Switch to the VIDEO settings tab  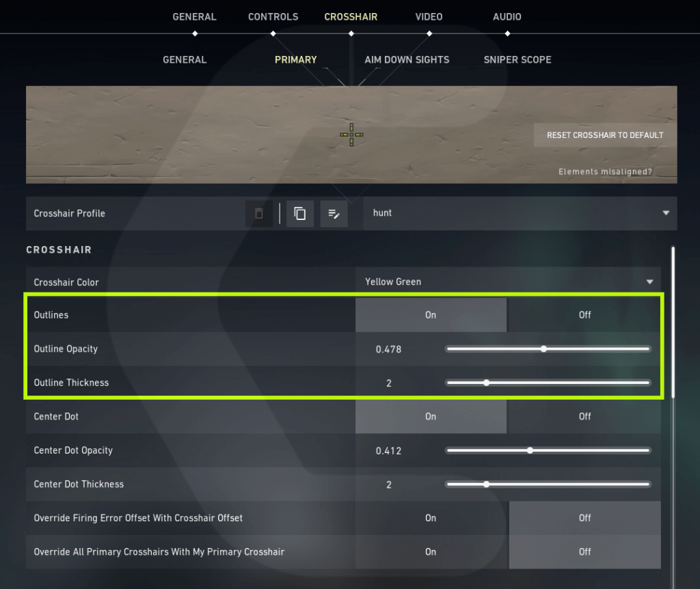click(429, 16)
